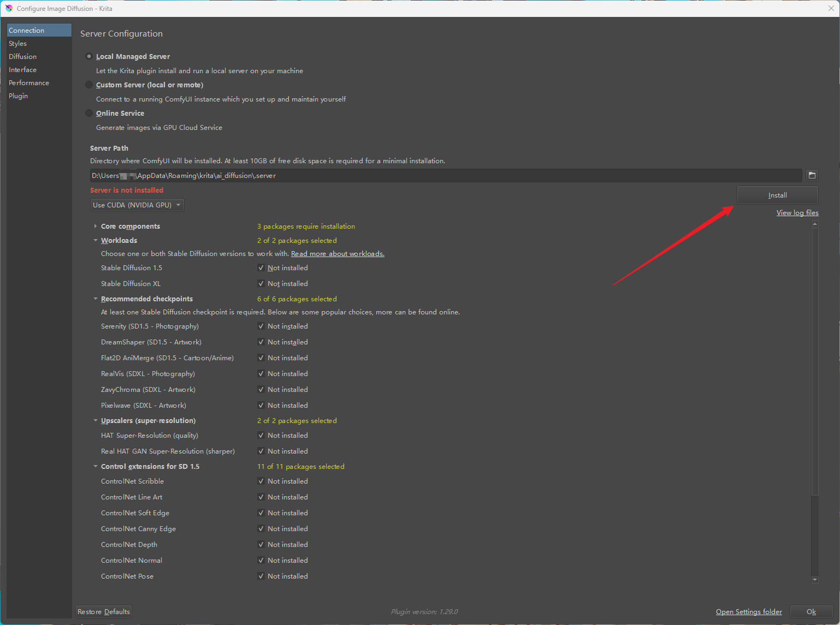The image size is (840, 625).
Task: Close the Configure Image Diffusion dialog
Action: pyautogui.click(x=831, y=8)
